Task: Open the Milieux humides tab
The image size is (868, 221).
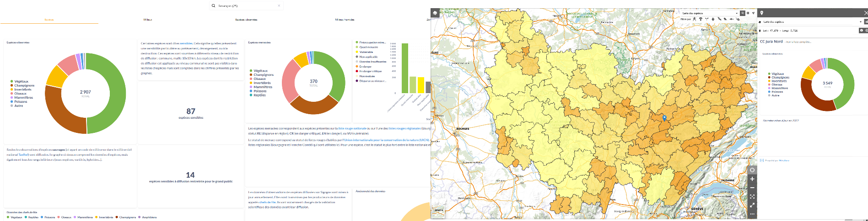Action: [345, 20]
